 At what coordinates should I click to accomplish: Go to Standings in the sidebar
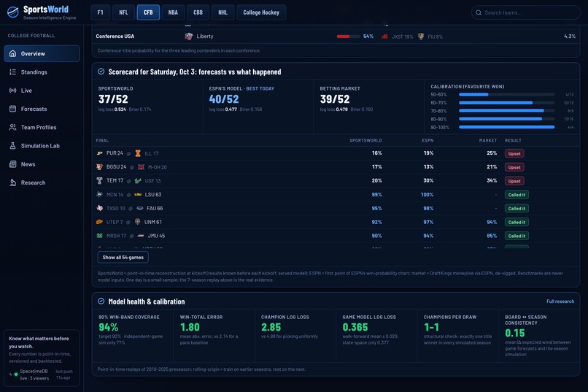(x=42, y=72)
